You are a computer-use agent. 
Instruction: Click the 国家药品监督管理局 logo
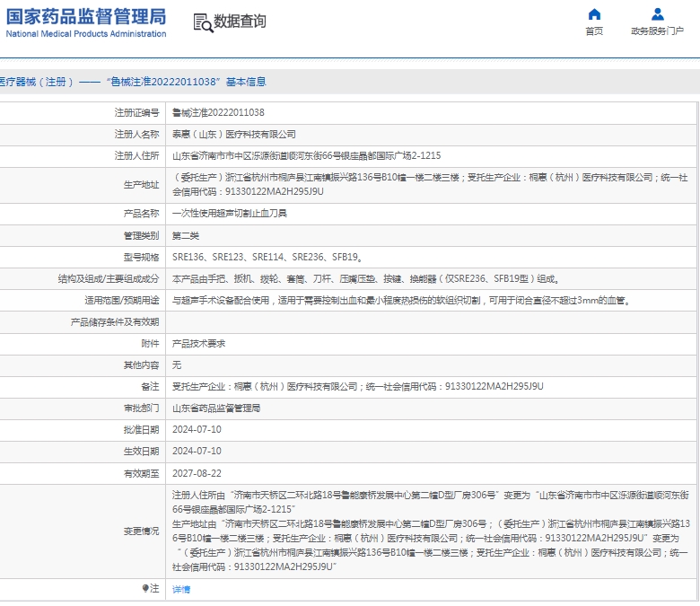(86, 22)
